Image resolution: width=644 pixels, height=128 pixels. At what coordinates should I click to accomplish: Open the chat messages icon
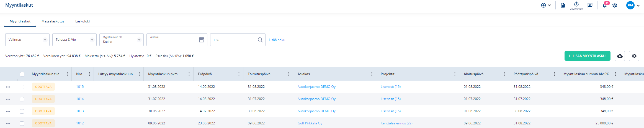(590, 5)
